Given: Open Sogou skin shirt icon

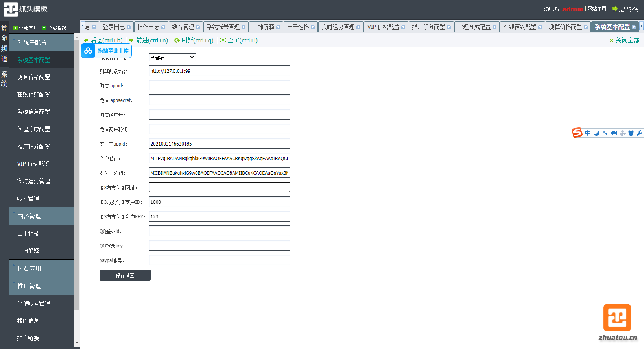Looking at the screenshot, I should (x=631, y=133).
